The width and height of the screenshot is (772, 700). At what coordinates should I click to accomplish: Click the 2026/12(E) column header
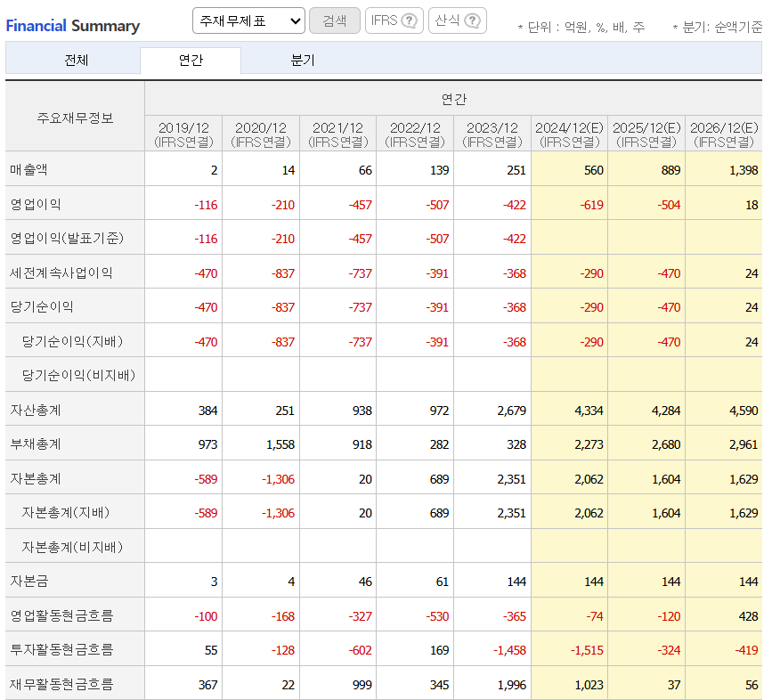[724, 134]
